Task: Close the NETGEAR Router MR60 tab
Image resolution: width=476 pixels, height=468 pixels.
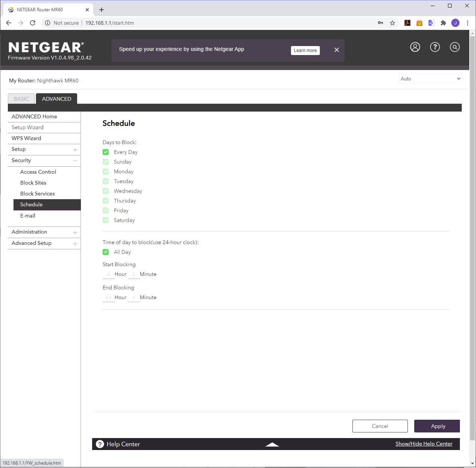Action: tap(87, 10)
